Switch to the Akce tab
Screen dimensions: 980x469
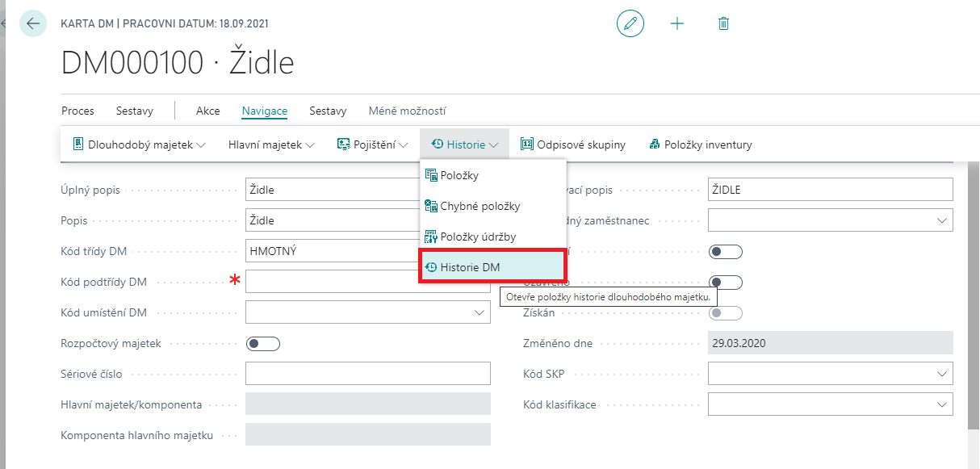tap(207, 111)
